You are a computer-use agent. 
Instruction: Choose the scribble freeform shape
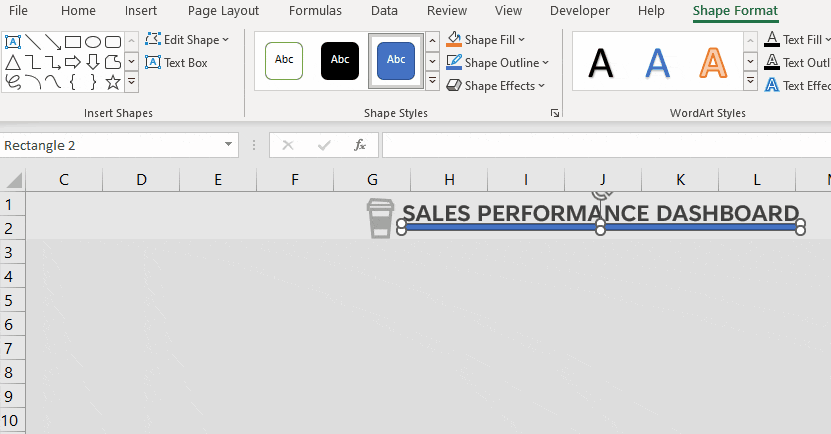click(x=13, y=81)
